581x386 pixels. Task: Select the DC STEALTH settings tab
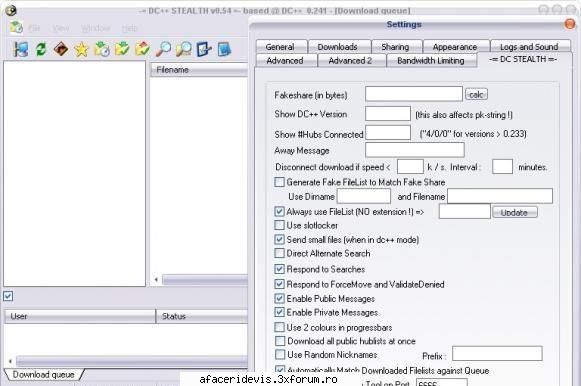(524, 59)
